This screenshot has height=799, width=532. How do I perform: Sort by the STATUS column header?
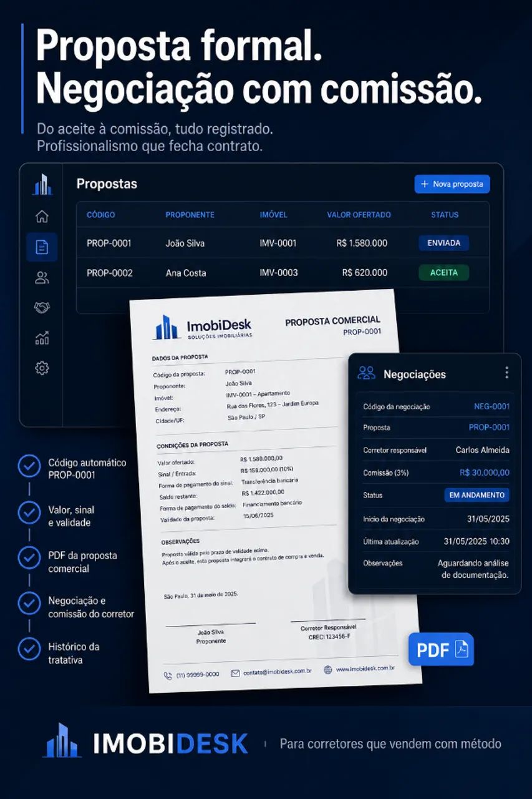[x=445, y=215]
